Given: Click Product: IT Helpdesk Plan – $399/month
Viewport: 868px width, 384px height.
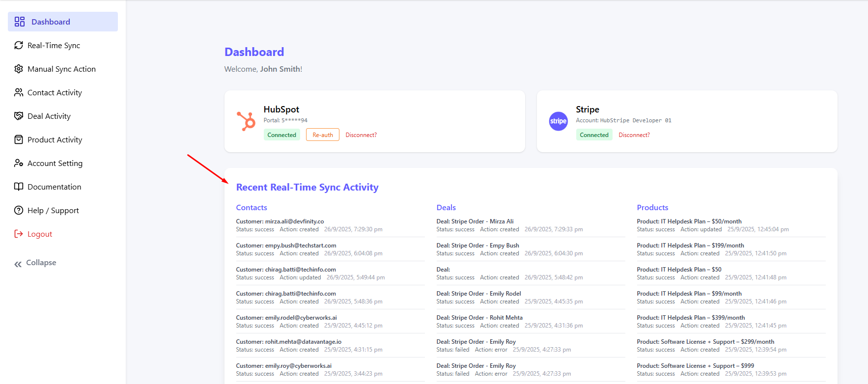Looking at the screenshot, I should point(691,318).
